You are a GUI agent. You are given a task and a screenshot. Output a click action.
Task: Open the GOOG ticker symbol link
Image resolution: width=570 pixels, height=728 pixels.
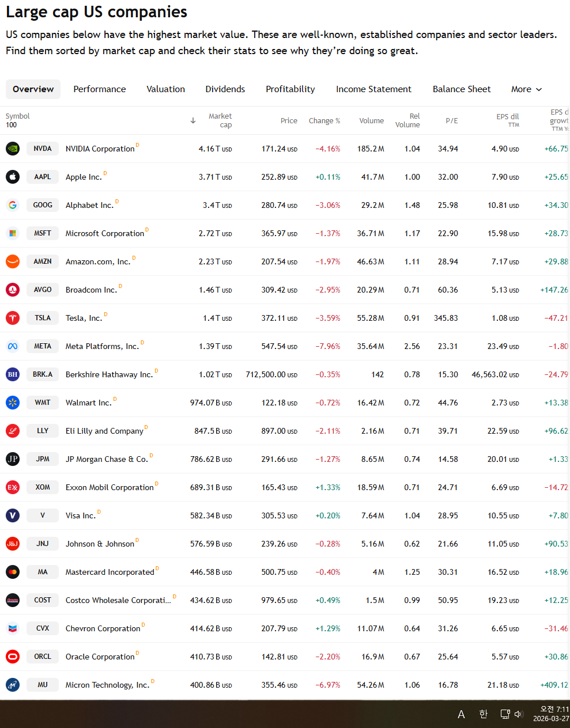(43, 205)
